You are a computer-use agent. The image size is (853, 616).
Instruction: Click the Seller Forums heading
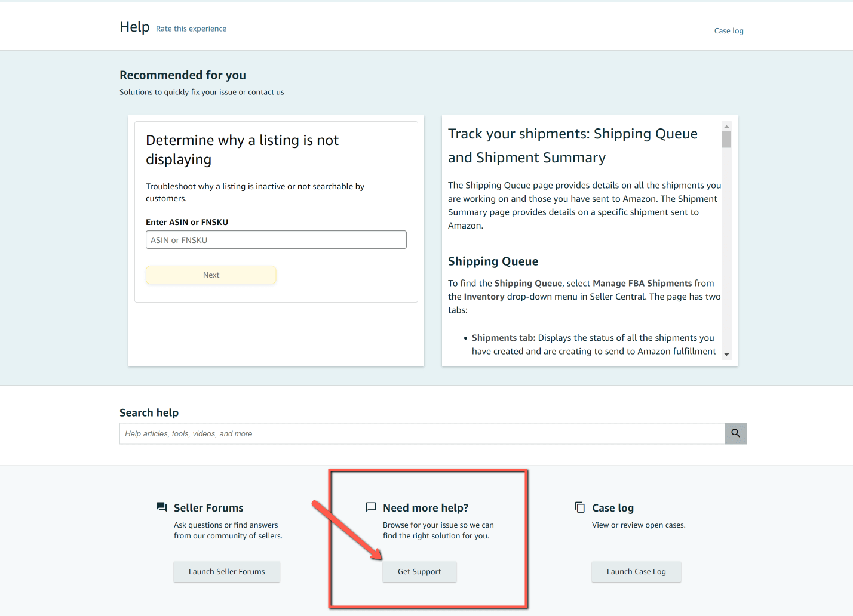[208, 508]
